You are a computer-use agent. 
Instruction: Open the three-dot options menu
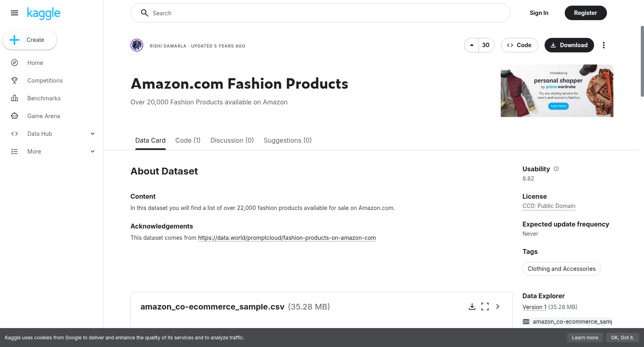tap(603, 45)
